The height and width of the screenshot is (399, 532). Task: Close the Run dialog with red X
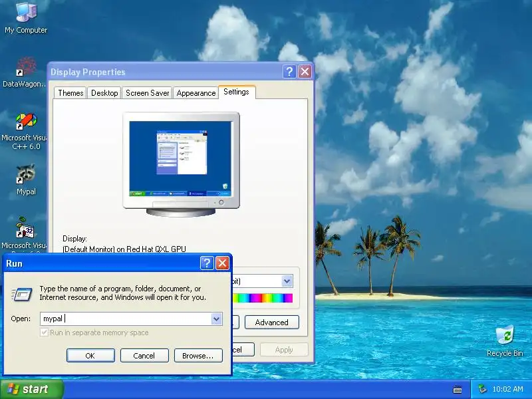(223, 263)
